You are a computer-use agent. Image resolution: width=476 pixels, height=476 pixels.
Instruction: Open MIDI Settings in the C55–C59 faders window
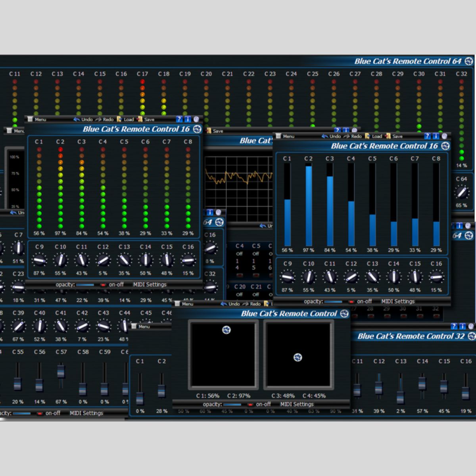point(86,413)
